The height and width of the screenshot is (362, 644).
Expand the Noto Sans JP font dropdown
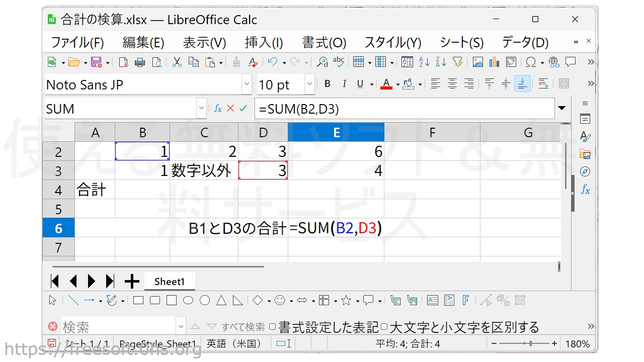[247, 84]
